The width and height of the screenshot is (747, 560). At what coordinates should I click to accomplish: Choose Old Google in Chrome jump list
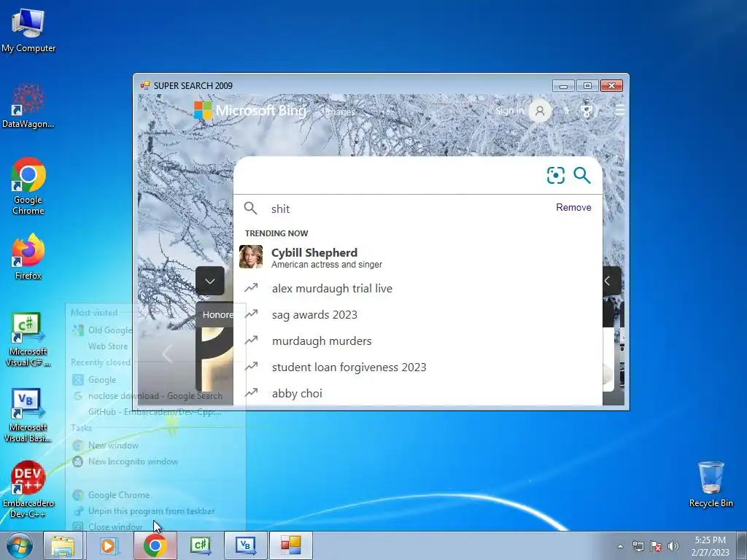155,330
